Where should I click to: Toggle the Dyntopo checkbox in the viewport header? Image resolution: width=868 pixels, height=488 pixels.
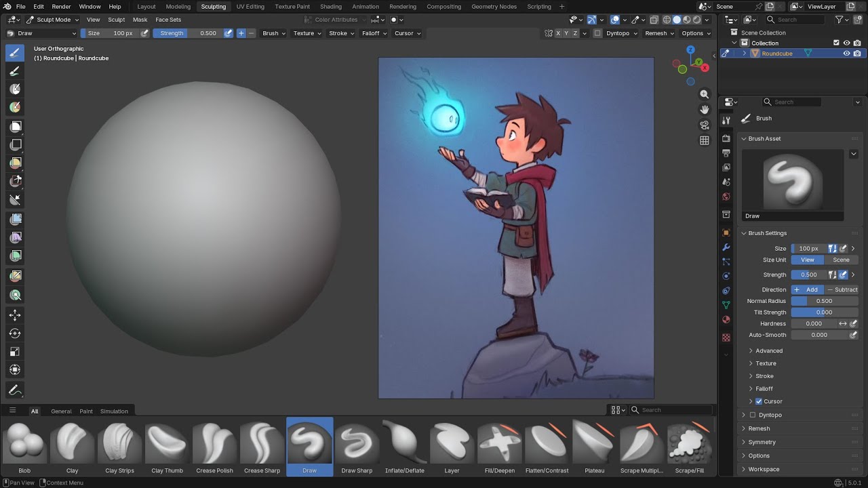[x=597, y=33]
